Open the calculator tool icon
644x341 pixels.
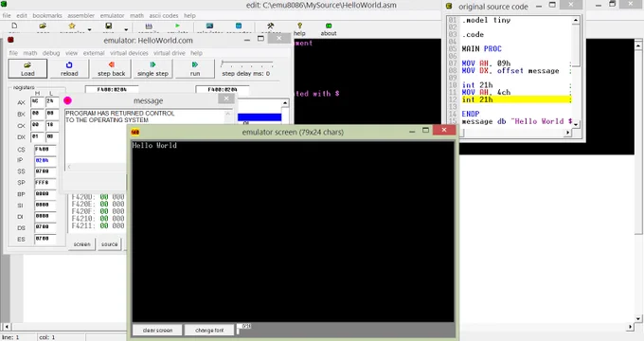click(210, 26)
